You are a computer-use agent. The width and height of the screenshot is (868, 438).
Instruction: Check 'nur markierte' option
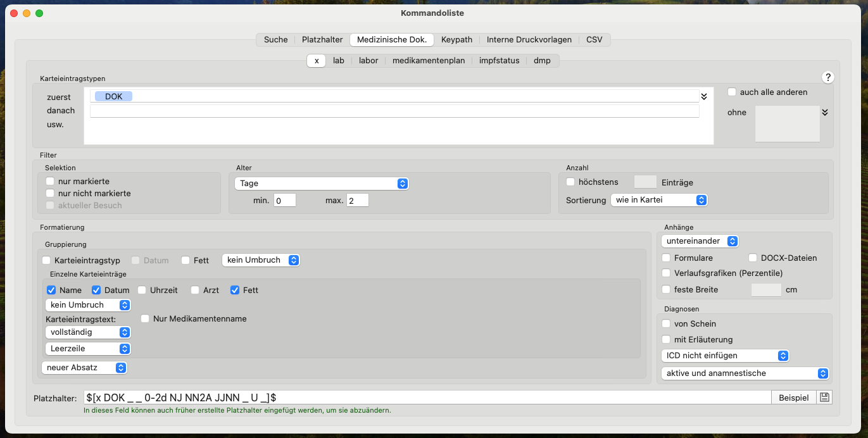pyautogui.click(x=50, y=181)
